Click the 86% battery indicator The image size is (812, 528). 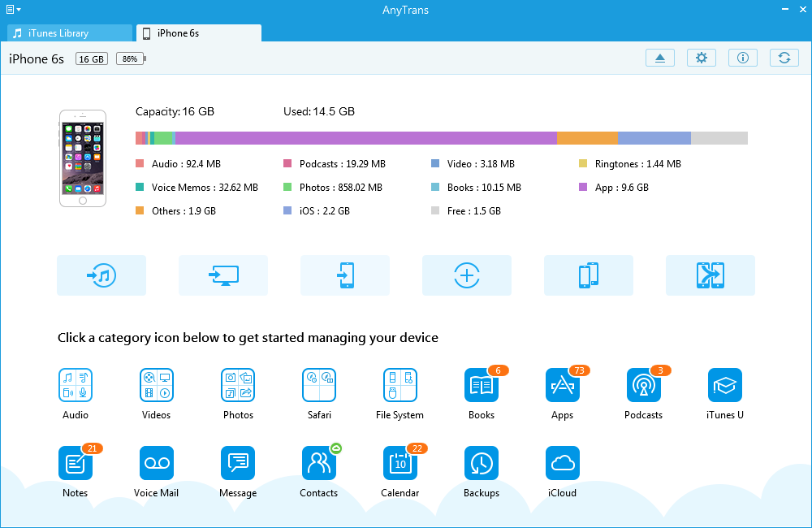pyautogui.click(x=131, y=59)
